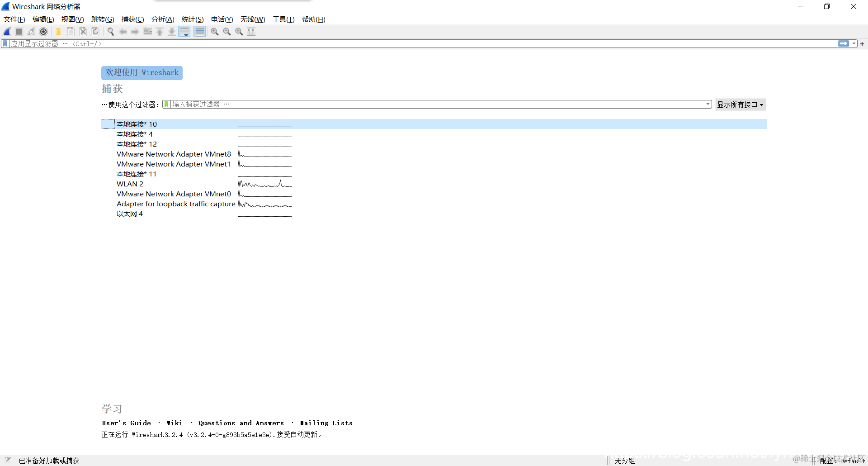
Task: Select the VMware Network Adapter VMnet8 interface
Action: (434, 154)
